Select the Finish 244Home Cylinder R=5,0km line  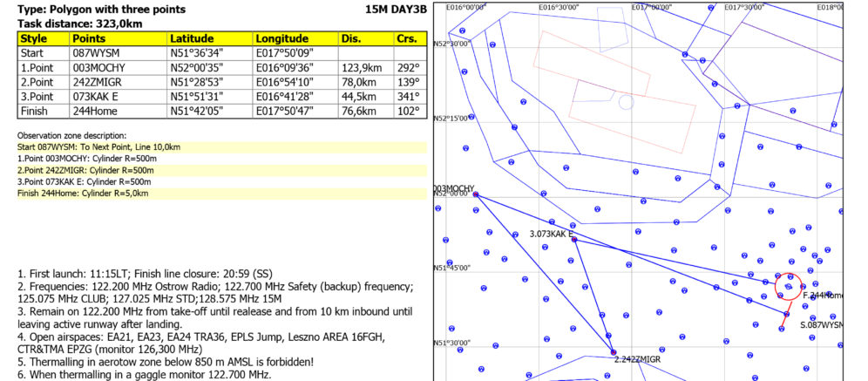click(83, 193)
